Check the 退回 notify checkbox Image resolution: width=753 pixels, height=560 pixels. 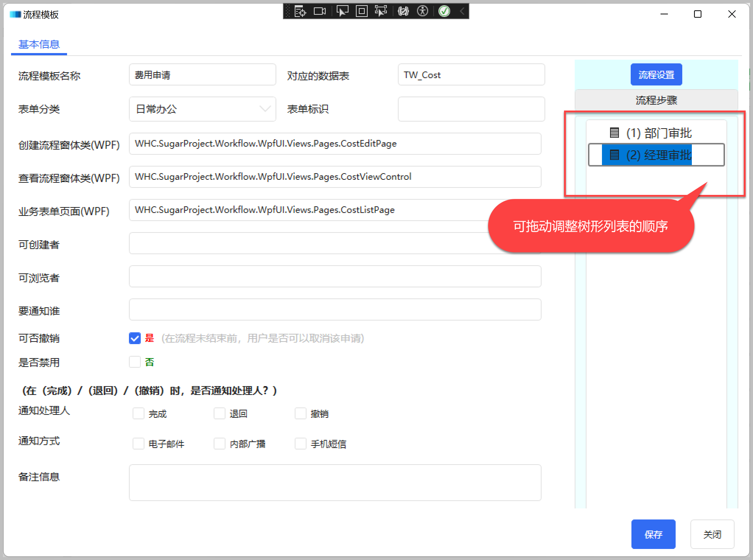pyautogui.click(x=220, y=413)
